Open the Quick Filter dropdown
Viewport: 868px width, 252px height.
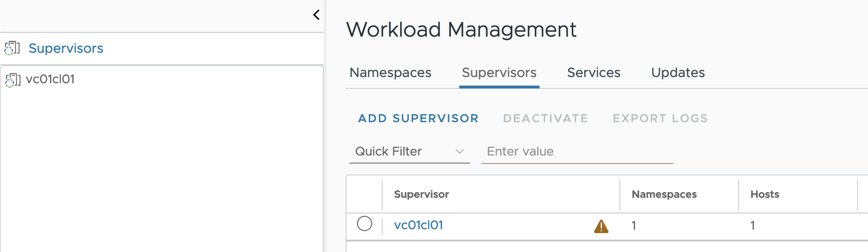[410, 151]
